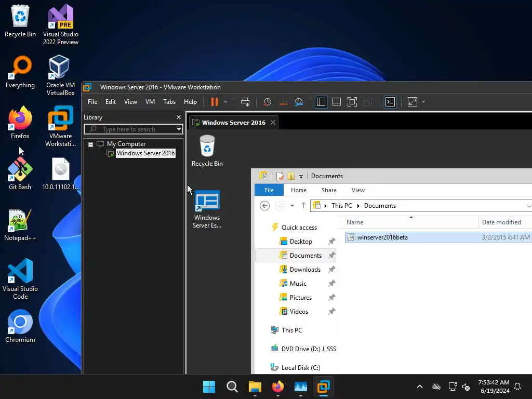Collapse the My Computer tree node

pos(90,144)
